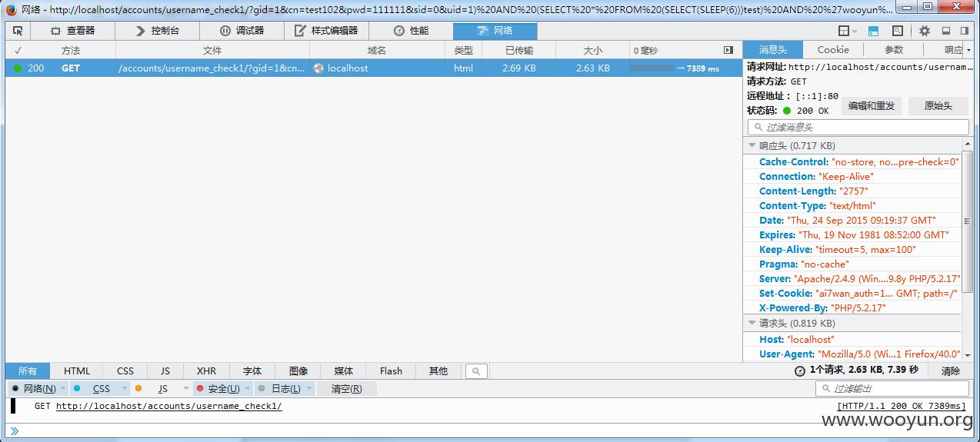Switch to the 样式编辑器 tab
Image resolution: width=980 pixels, height=442 pixels.
pos(326,31)
